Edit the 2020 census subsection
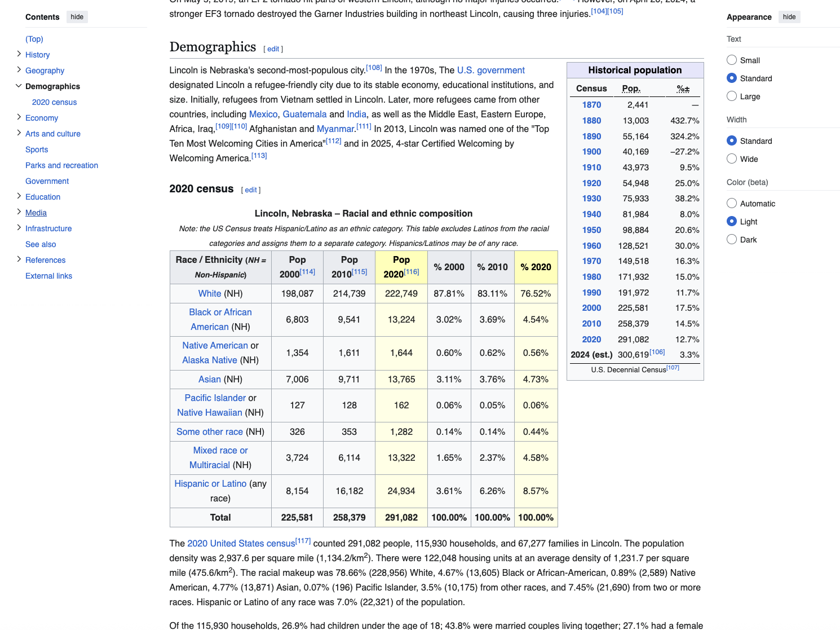 tap(251, 190)
